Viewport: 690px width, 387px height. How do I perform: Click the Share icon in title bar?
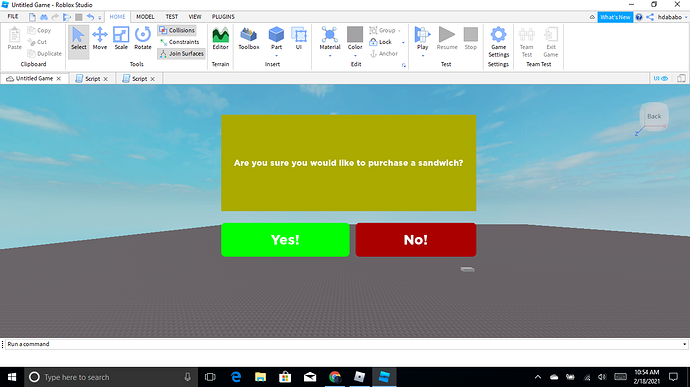[650, 17]
